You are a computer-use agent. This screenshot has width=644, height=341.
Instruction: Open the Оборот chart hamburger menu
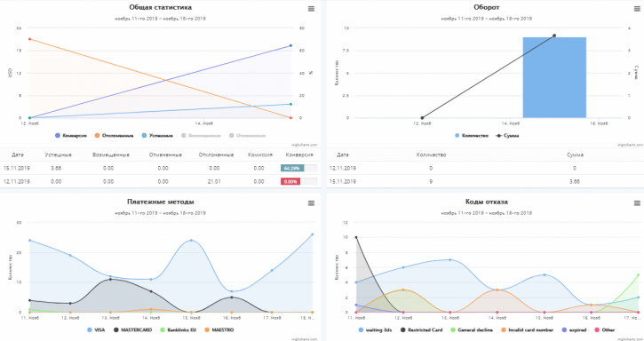coord(637,9)
